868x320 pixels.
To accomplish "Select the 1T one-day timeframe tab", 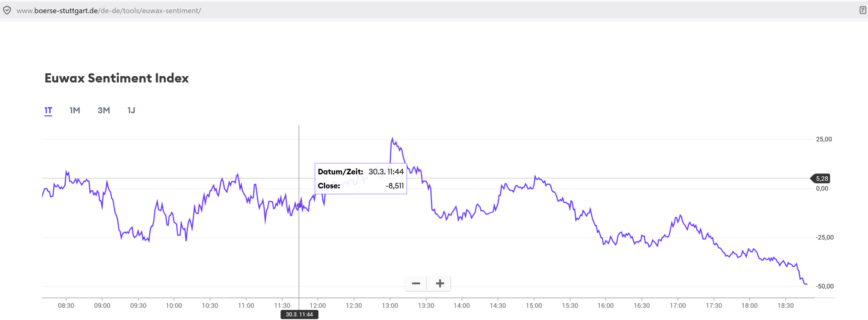I will tap(48, 110).
